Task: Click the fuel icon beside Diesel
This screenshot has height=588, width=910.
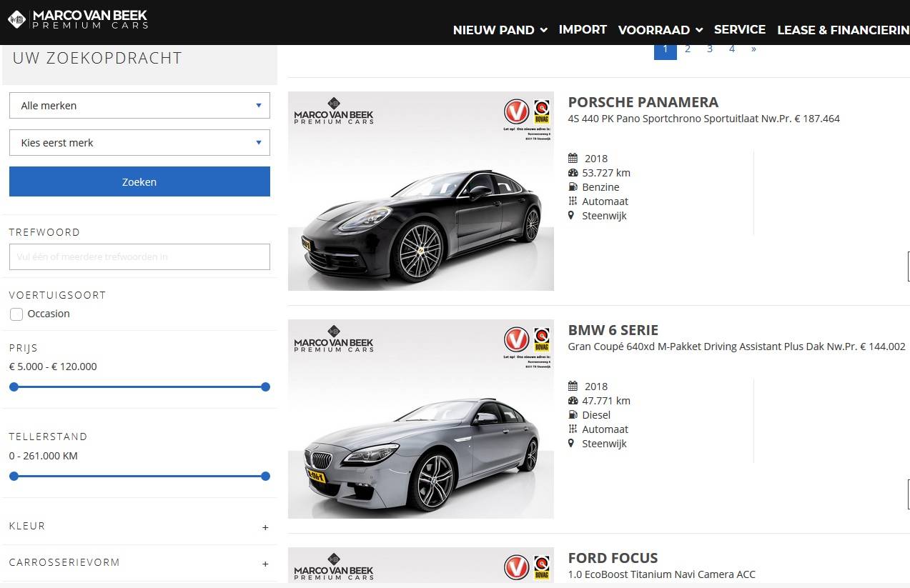Action: [573, 415]
